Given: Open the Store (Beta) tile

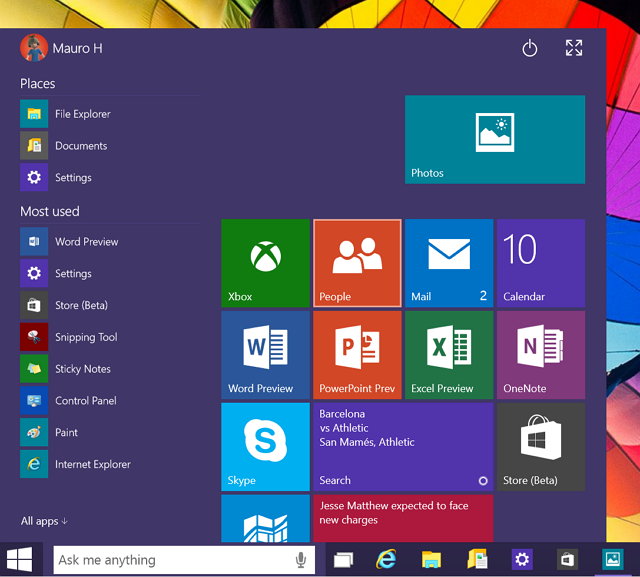Looking at the screenshot, I should [541, 447].
